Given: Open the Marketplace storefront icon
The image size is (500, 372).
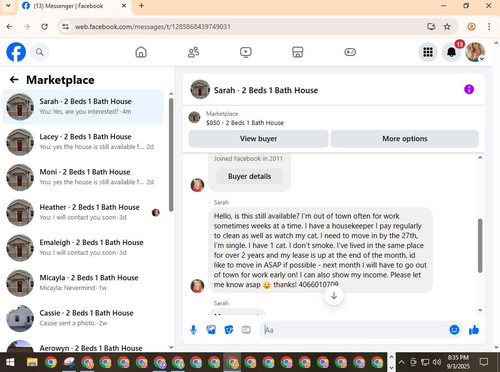Looking at the screenshot, I should tap(298, 52).
